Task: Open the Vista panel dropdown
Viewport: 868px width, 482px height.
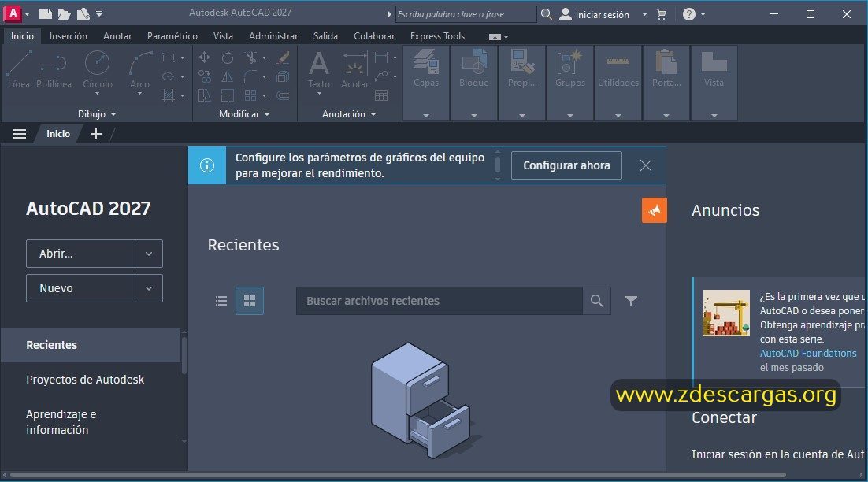Action: click(x=714, y=116)
